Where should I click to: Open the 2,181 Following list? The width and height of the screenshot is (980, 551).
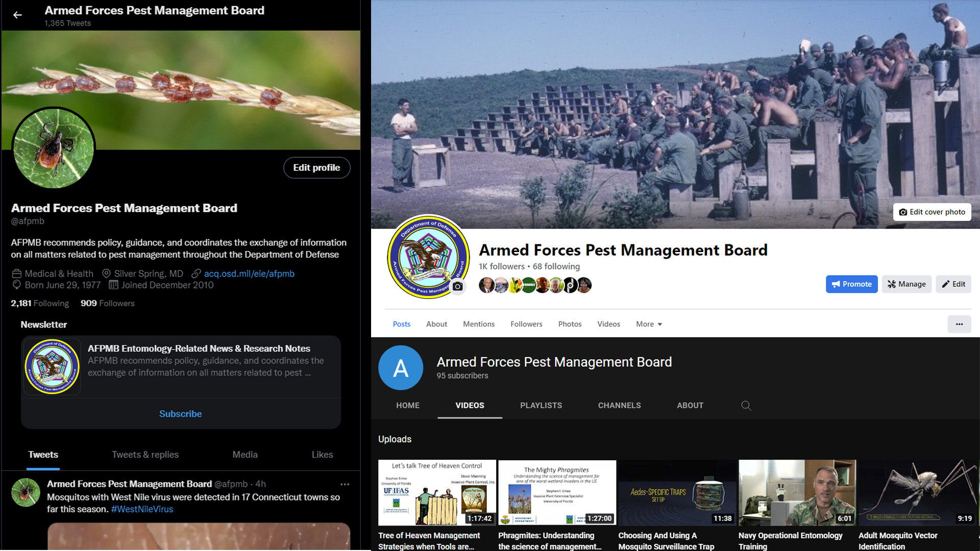click(40, 303)
